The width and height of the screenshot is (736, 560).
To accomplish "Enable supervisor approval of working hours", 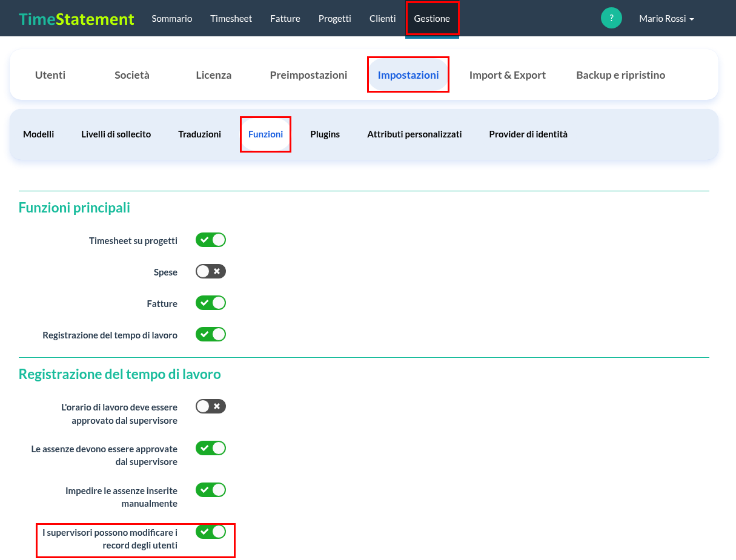I will pyautogui.click(x=211, y=406).
